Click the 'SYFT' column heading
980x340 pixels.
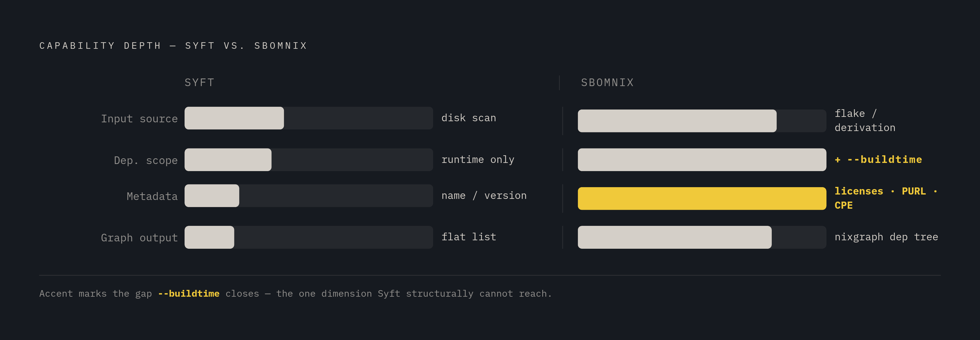[199, 83]
